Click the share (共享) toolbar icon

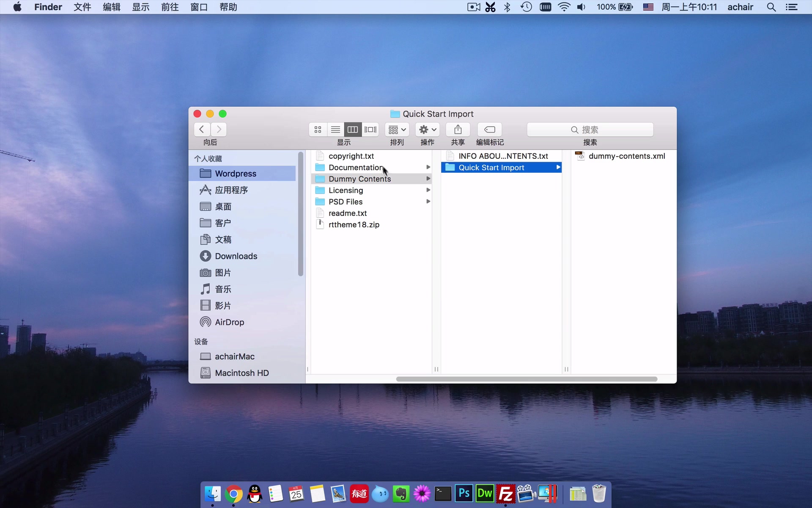[458, 130]
